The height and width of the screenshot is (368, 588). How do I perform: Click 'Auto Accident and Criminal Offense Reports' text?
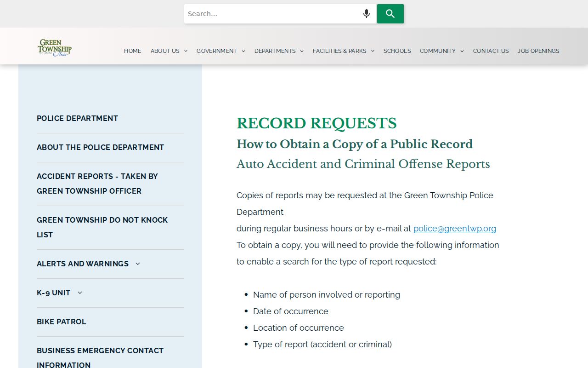[x=363, y=164]
